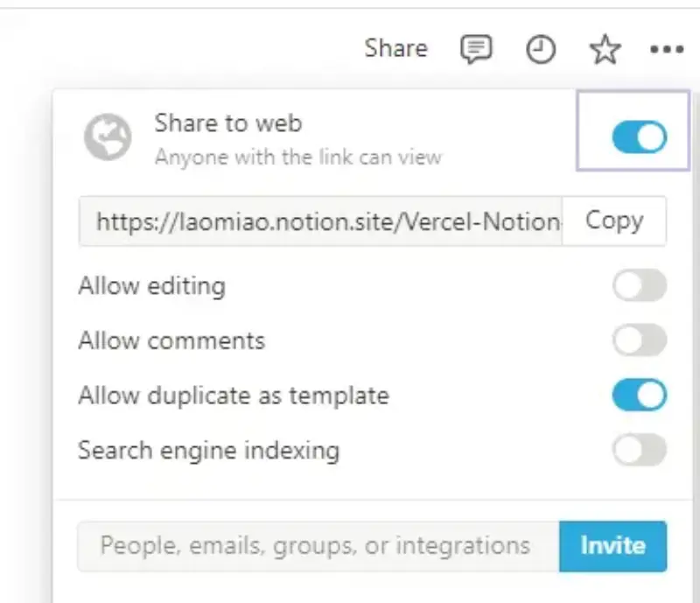Click the Share button in top bar
Screen dimensions: 700x603
pyautogui.click(x=395, y=49)
